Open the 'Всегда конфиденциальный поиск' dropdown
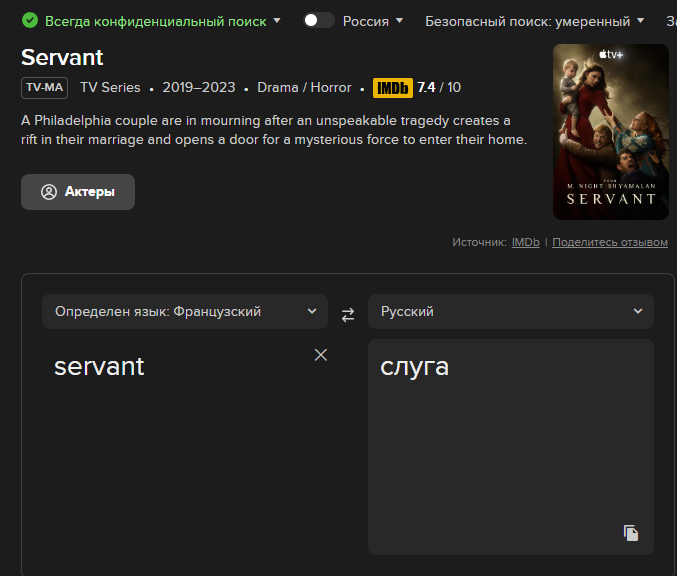Screen dimensions: 677x576 pos(162,21)
